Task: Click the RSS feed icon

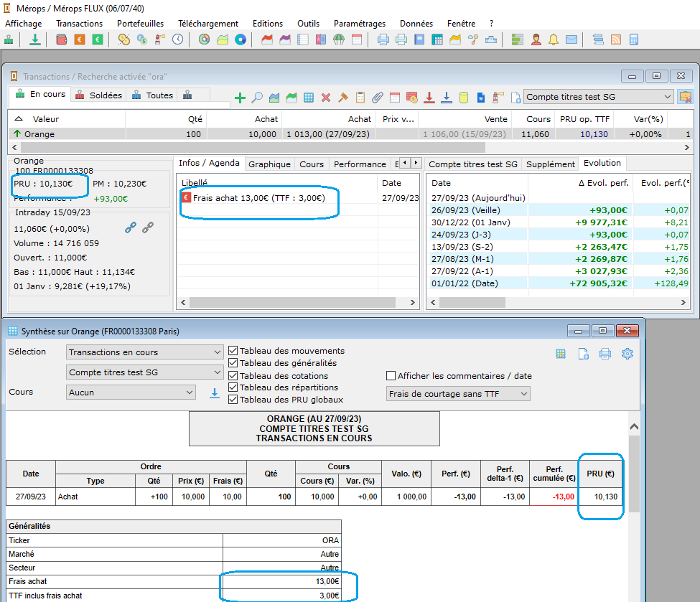Action: coord(615,39)
